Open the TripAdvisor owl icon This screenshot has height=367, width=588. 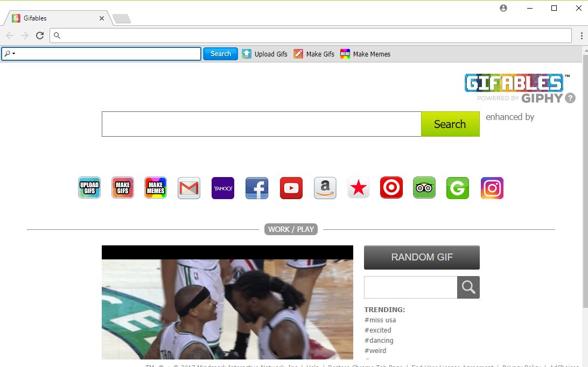(424, 187)
